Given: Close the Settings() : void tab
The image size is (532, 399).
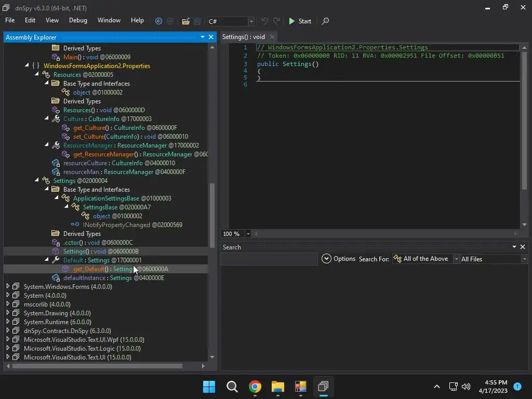Looking at the screenshot, I should 272,37.
